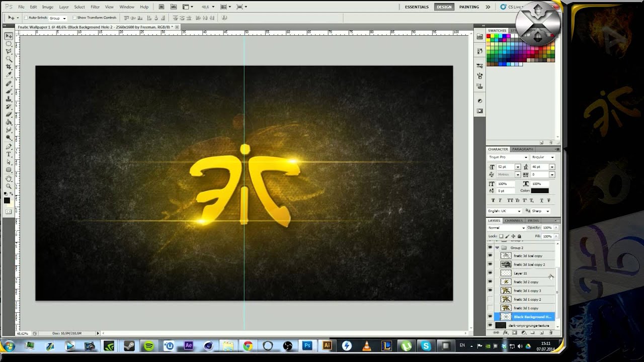Image resolution: width=644 pixels, height=362 pixels.
Task: Open the Regular font style dropdown
Action: coord(543,157)
